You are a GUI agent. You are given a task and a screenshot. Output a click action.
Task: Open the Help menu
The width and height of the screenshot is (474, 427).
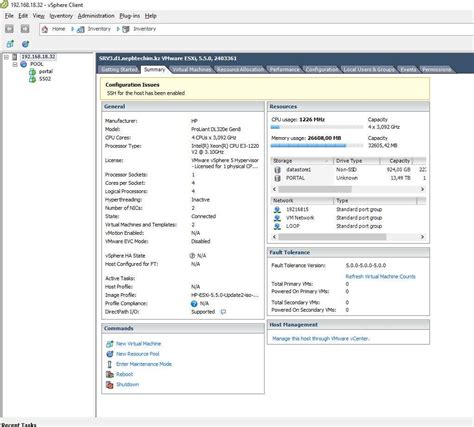pos(151,16)
